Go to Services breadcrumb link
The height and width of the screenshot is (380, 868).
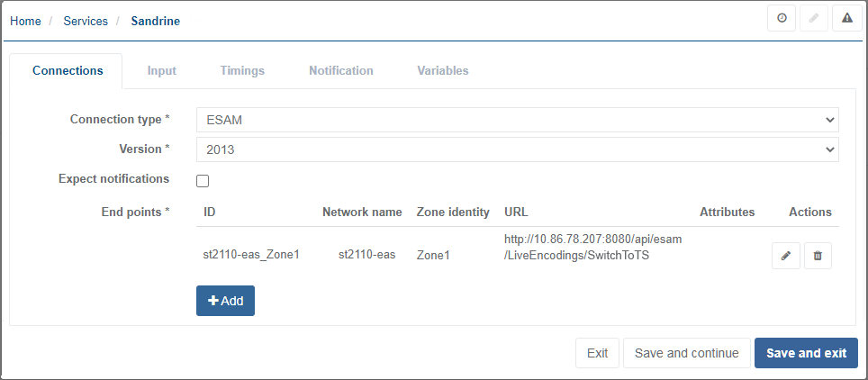[86, 21]
